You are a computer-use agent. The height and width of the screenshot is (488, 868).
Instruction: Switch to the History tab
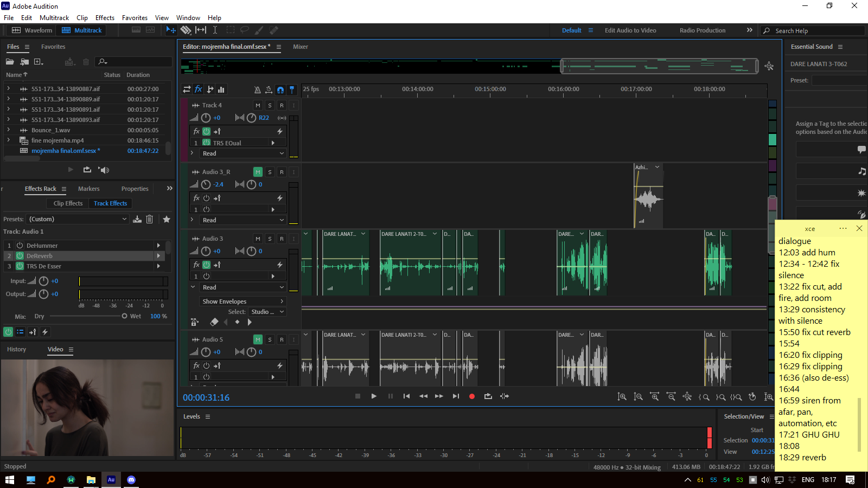point(16,349)
